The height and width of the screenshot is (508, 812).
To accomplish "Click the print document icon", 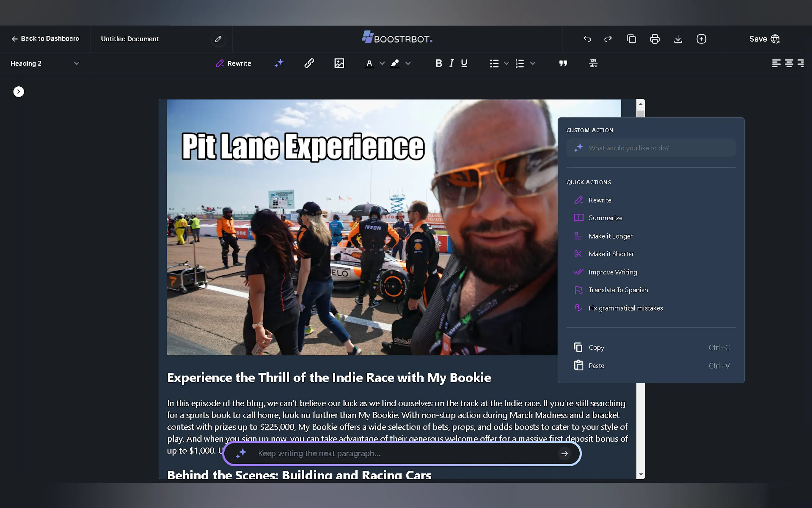I will coord(655,39).
